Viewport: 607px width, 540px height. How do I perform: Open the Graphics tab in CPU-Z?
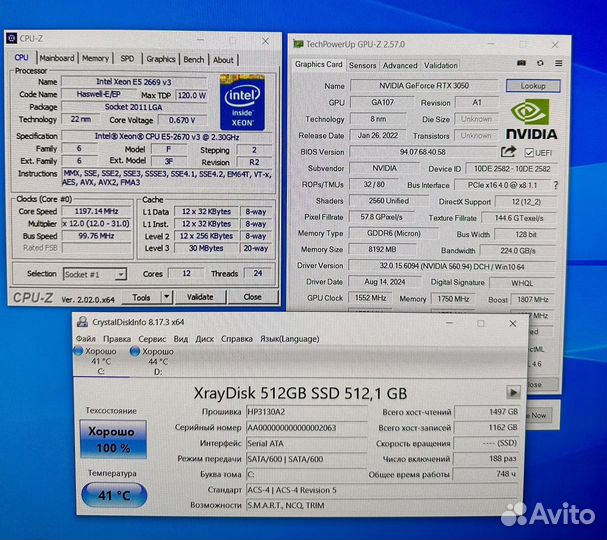(161, 59)
